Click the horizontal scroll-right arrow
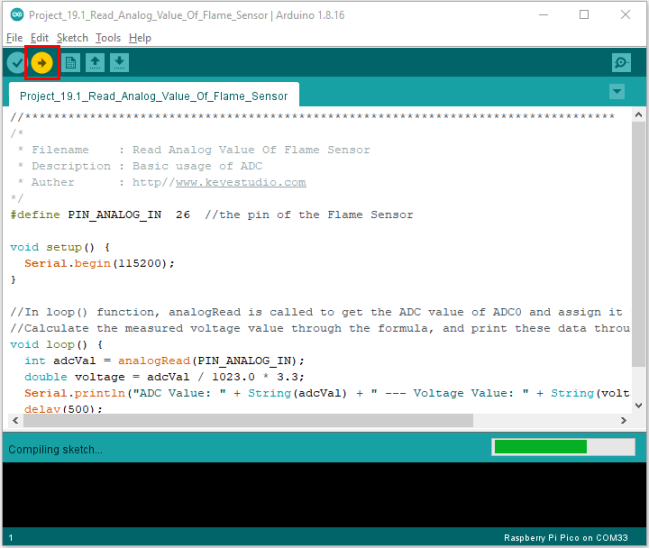The width and height of the screenshot is (650, 549). pos(623,420)
